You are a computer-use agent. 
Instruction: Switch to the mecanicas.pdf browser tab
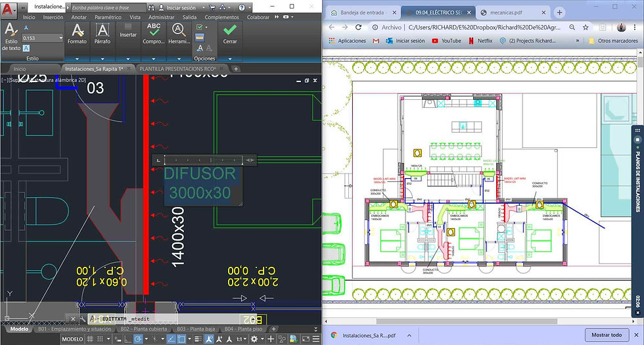(507, 12)
